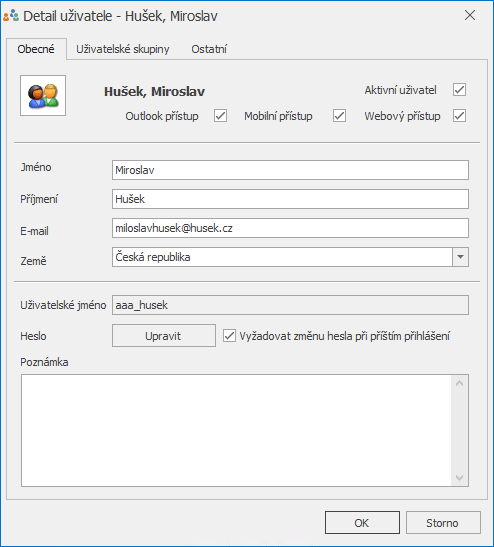This screenshot has width=494, height=547.
Task: Confirm with the OK button
Action: point(362,523)
